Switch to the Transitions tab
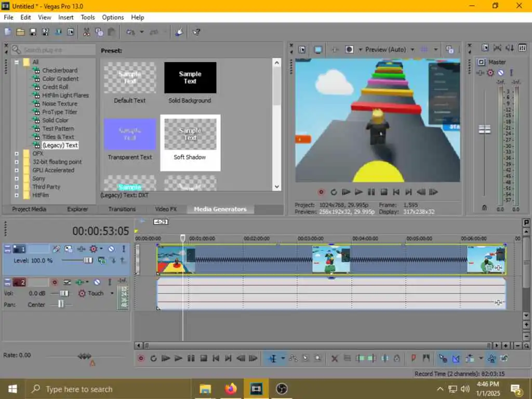This screenshot has width=532, height=399. pos(122,209)
